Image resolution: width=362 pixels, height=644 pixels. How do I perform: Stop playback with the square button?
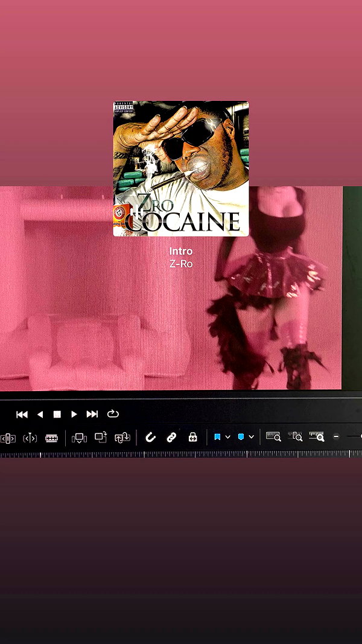(x=57, y=415)
